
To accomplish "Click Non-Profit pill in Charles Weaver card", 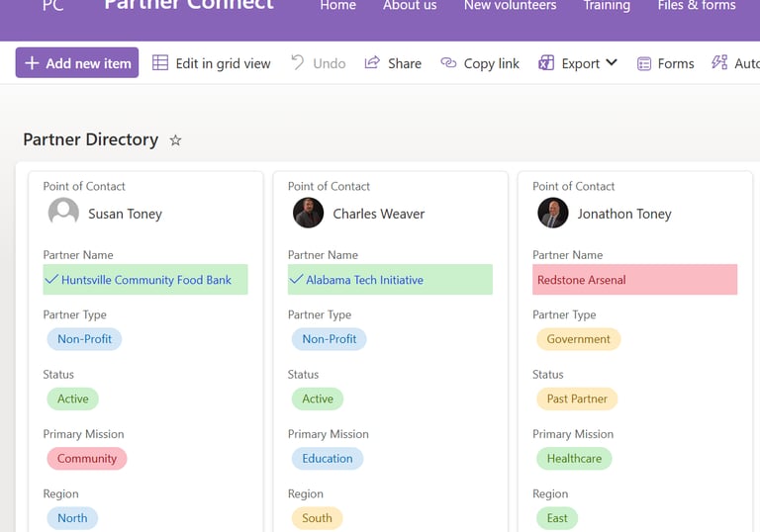I will 330,339.
